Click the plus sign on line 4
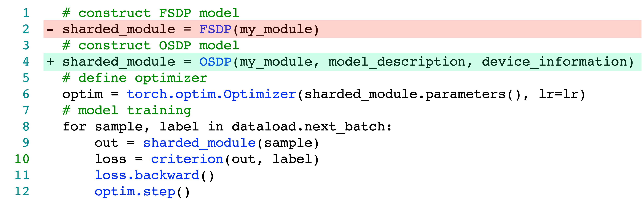Viewport: 644px width, 208px height. pyautogui.click(x=50, y=62)
